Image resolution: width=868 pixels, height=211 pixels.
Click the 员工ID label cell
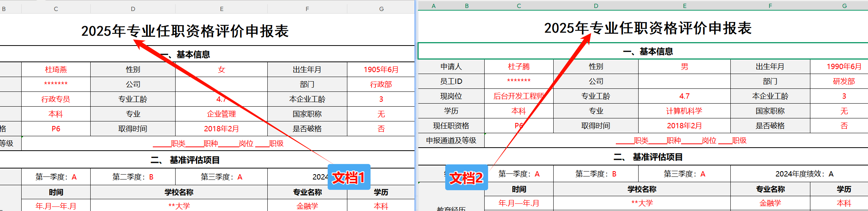coord(451,81)
